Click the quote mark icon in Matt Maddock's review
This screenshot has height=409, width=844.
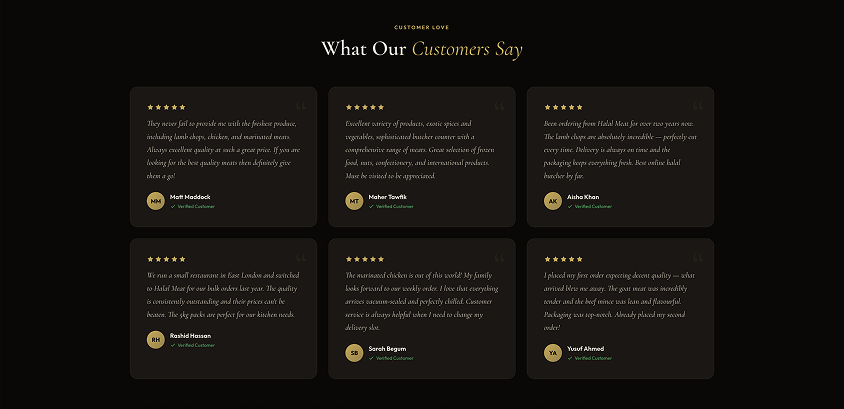(x=301, y=106)
